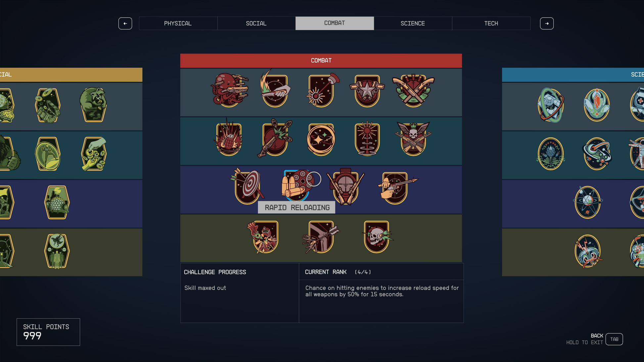
Task: Select the crossed pistols skill badge
Action: (413, 90)
